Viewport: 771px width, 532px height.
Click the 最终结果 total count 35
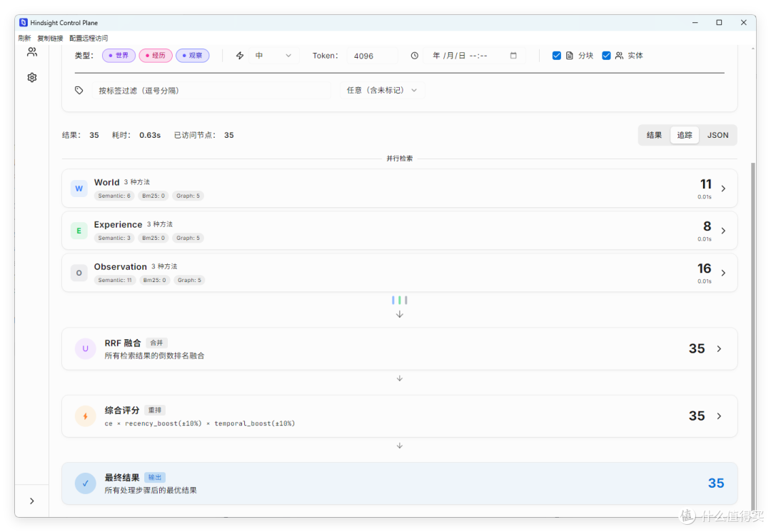[716, 483]
